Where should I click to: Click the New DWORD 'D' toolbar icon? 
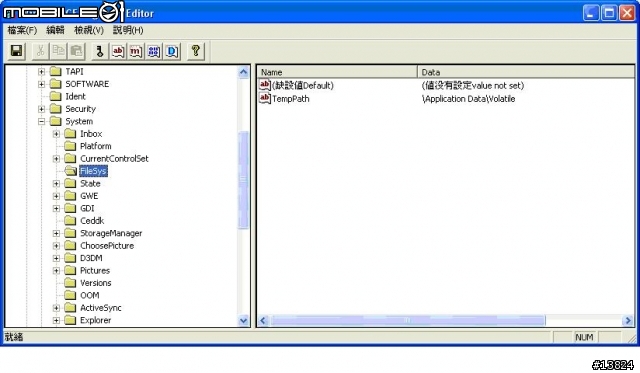tap(172, 51)
